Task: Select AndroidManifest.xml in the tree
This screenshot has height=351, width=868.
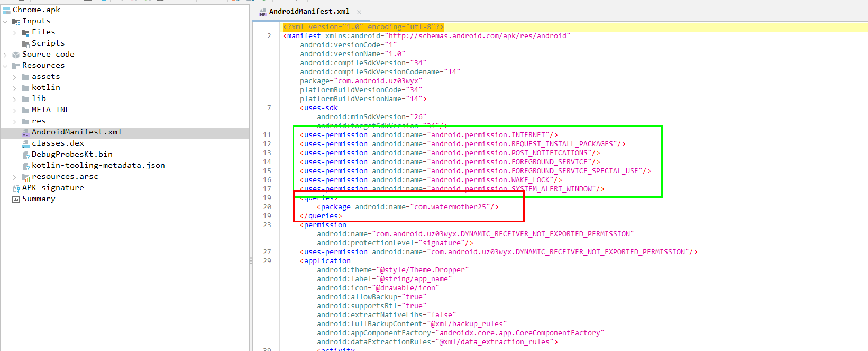Action: click(x=76, y=132)
